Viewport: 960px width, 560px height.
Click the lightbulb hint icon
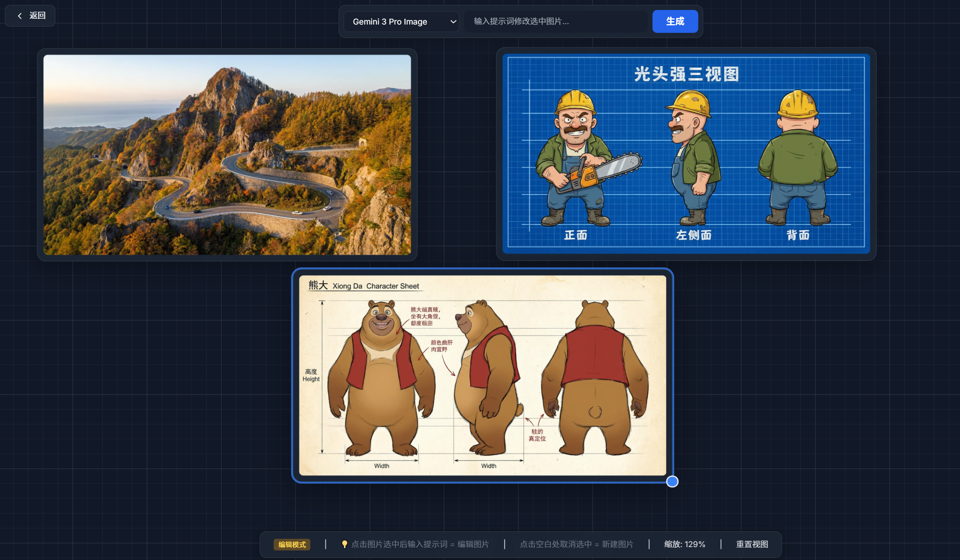click(x=344, y=544)
